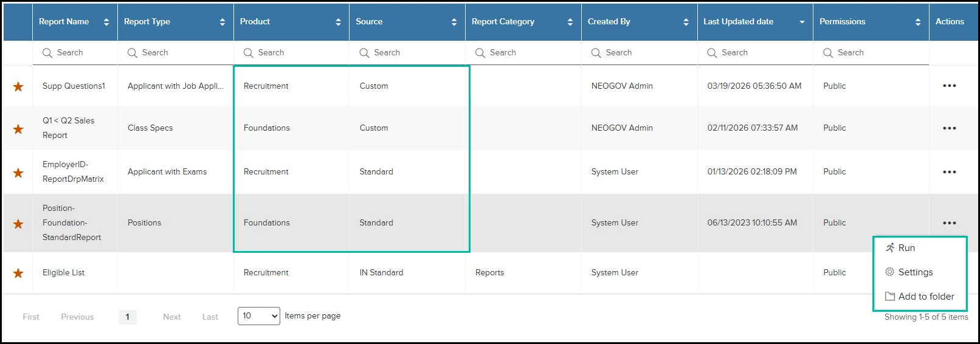Image resolution: width=980 pixels, height=344 pixels.
Task: Toggle star on Position-Foundation-StandardReport row
Action: click(18, 224)
